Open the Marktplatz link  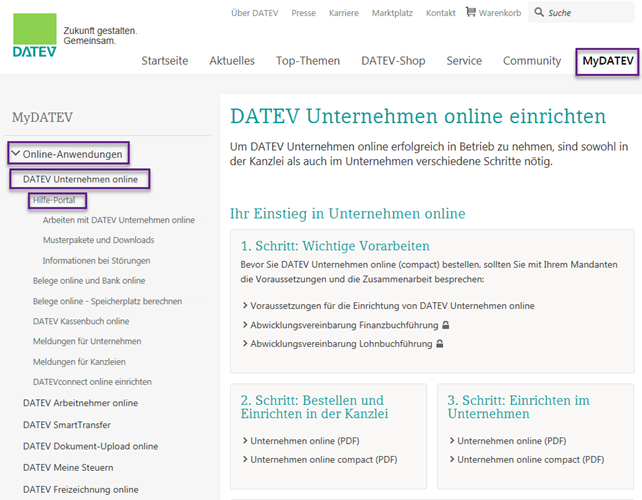tap(392, 13)
